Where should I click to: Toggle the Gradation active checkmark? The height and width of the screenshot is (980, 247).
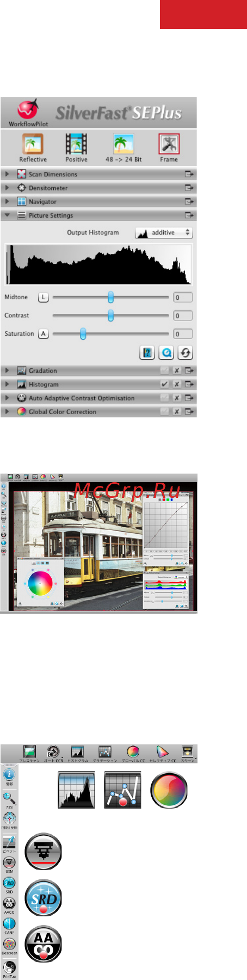[x=164, y=371]
